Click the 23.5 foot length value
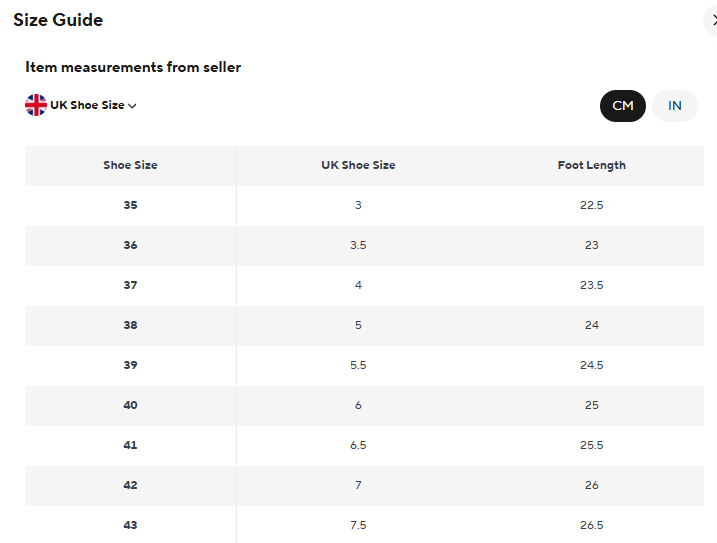The width and height of the screenshot is (717, 543). tap(591, 285)
